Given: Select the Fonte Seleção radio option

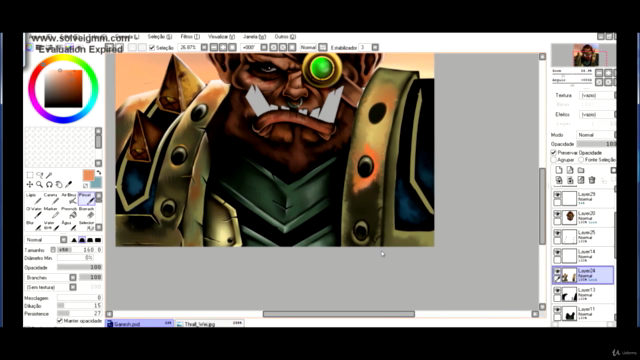Looking at the screenshot, I should pyautogui.click(x=581, y=160).
